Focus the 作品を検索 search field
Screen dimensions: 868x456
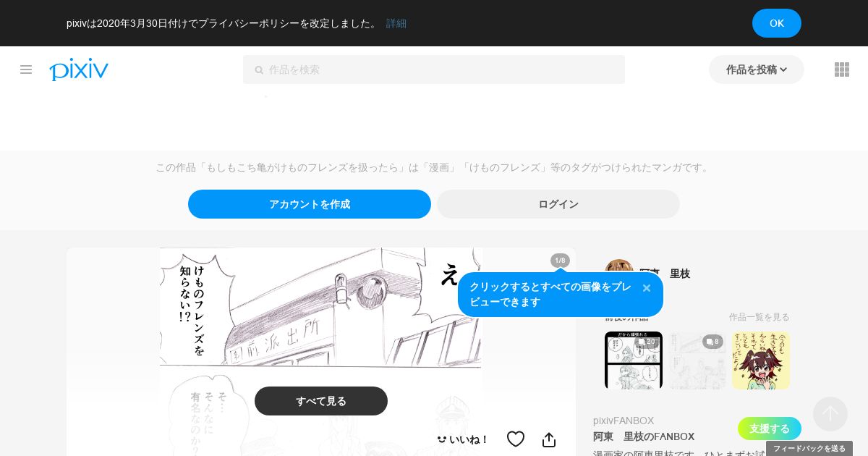click(x=434, y=69)
